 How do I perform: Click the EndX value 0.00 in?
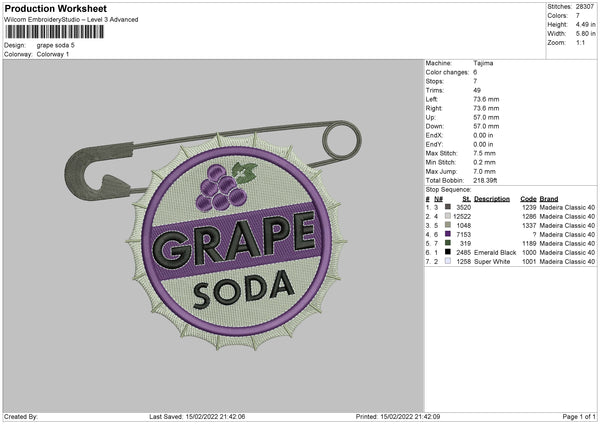[x=483, y=135]
